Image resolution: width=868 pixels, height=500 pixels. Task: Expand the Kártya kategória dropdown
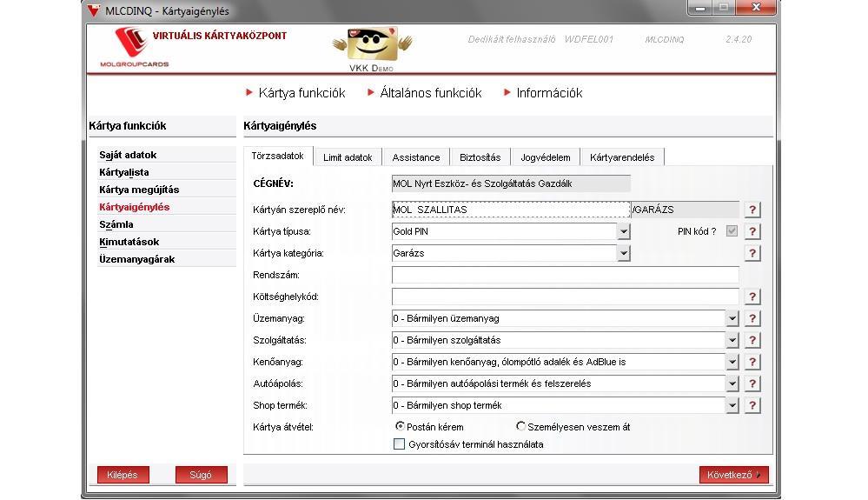coord(623,253)
